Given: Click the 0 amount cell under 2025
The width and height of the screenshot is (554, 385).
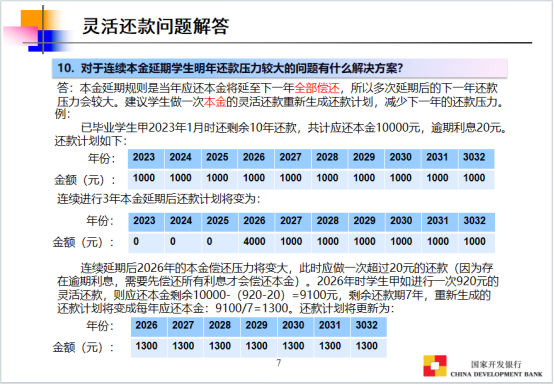Looking at the screenshot, I should click(x=219, y=242).
